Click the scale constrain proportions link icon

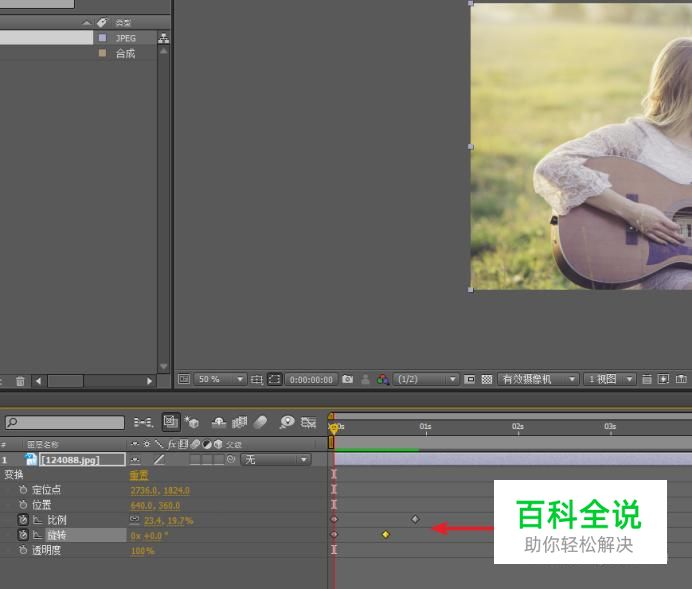click(x=135, y=520)
